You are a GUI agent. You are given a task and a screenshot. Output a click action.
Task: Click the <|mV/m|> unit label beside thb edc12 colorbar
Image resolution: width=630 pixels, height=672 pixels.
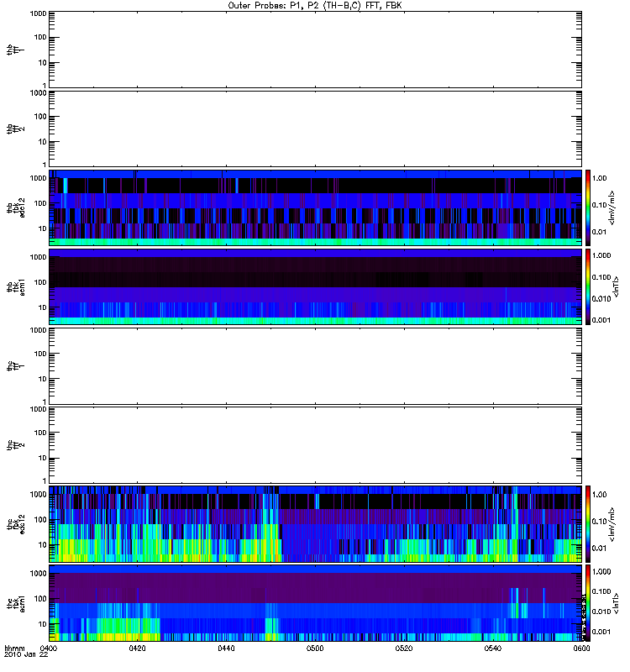click(x=612, y=207)
